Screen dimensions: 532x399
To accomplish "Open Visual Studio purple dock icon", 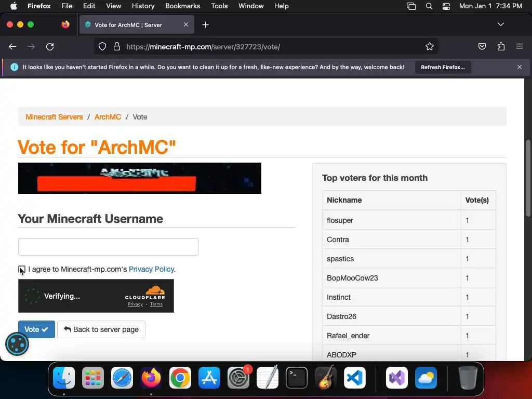I will click(397, 378).
